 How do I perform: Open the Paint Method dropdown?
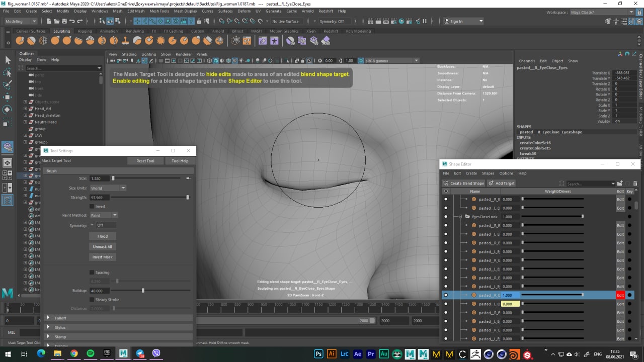104,215
